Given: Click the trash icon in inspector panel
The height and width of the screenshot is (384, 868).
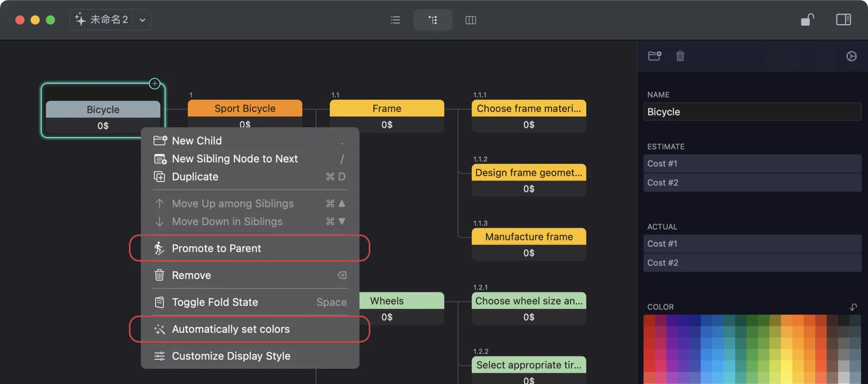Looking at the screenshot, I should pos(680,56).
